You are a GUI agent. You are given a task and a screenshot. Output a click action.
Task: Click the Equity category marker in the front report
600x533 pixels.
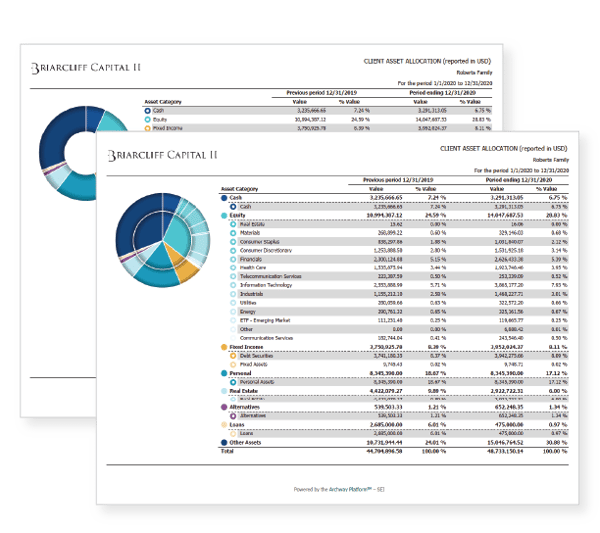(224, 215)
